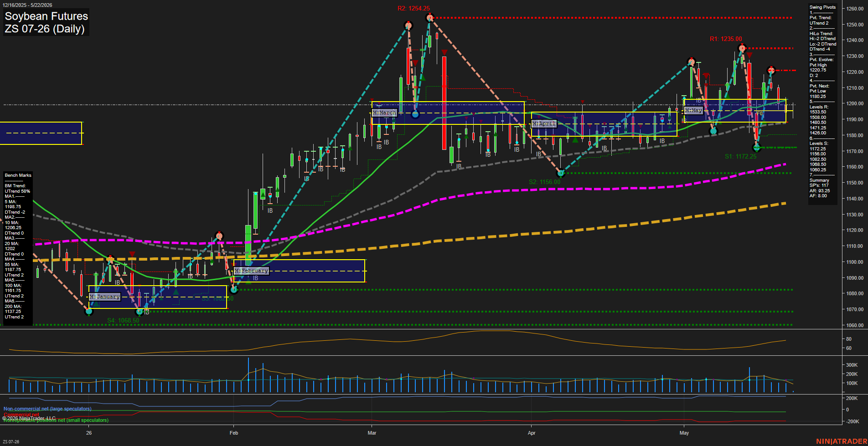Click the 1150.00 price axis label
The width and height of the screenshot is (868, 446).
[855, 183]
